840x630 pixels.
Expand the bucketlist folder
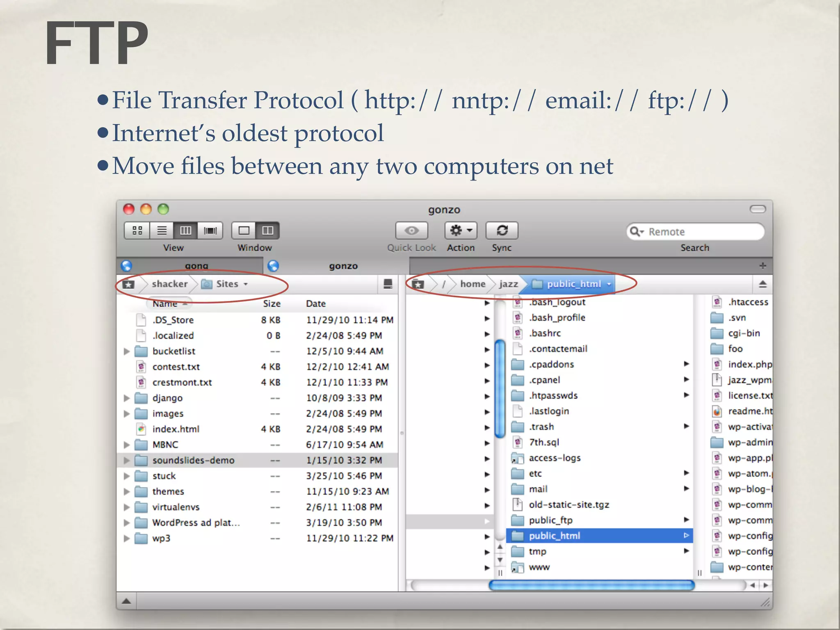(127, 351)
